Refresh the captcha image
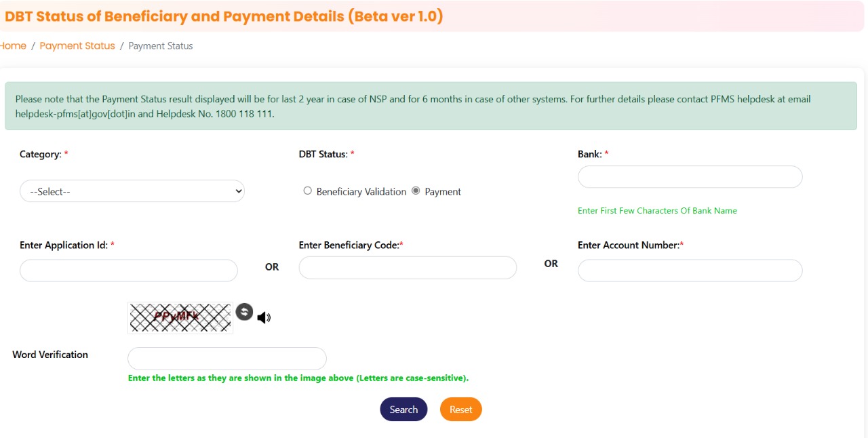Image resolution: width=868 pixels, height=438 pixels. [x=244, y=312]
